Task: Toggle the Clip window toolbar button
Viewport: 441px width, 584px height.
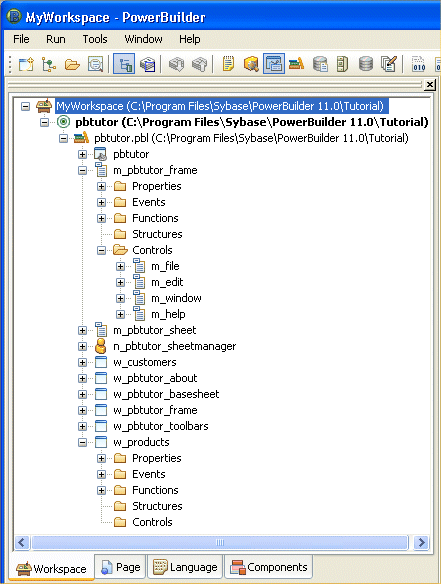Action: (x=274, y=64)
